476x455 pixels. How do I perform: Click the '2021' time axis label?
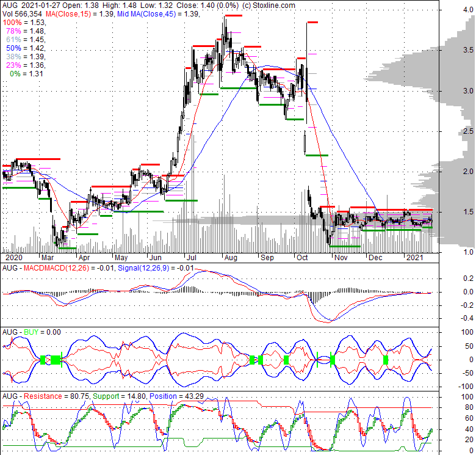tap(415, 258)
